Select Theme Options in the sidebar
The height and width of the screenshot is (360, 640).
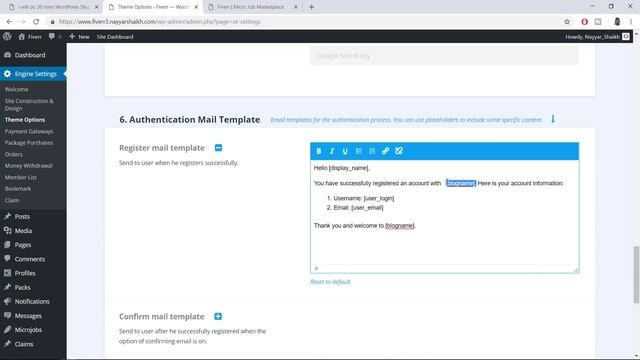coord(25,120)
